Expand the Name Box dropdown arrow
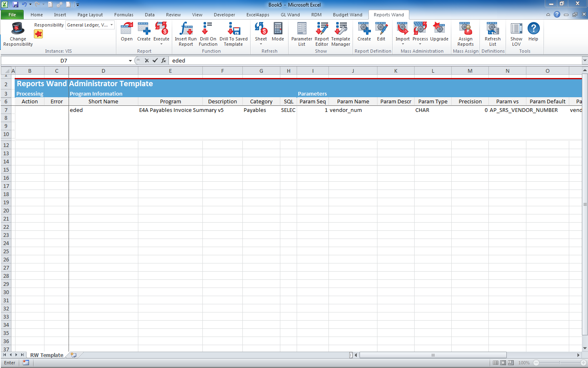The image size is (588, 368). 130,60
